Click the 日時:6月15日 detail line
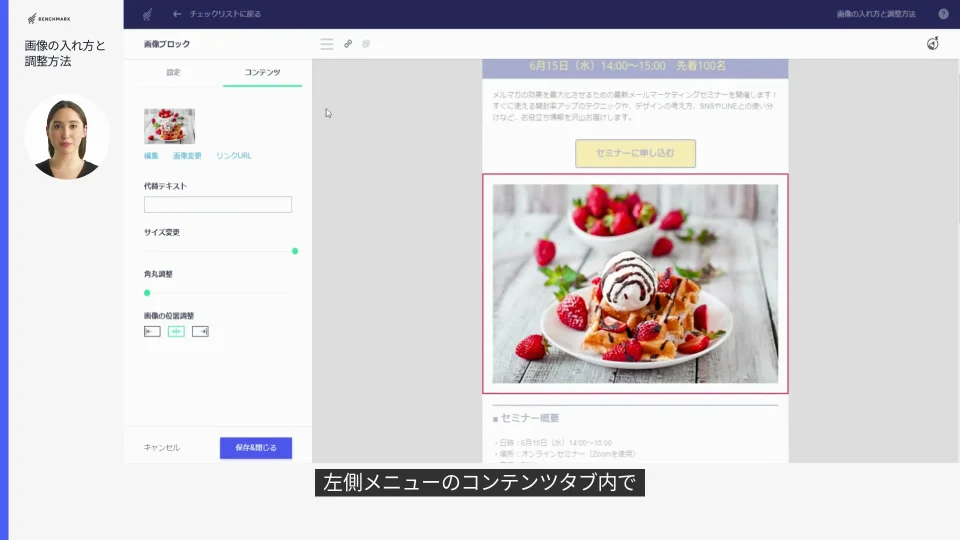Viewport: 960px width, 540px height. click(555, 443)
